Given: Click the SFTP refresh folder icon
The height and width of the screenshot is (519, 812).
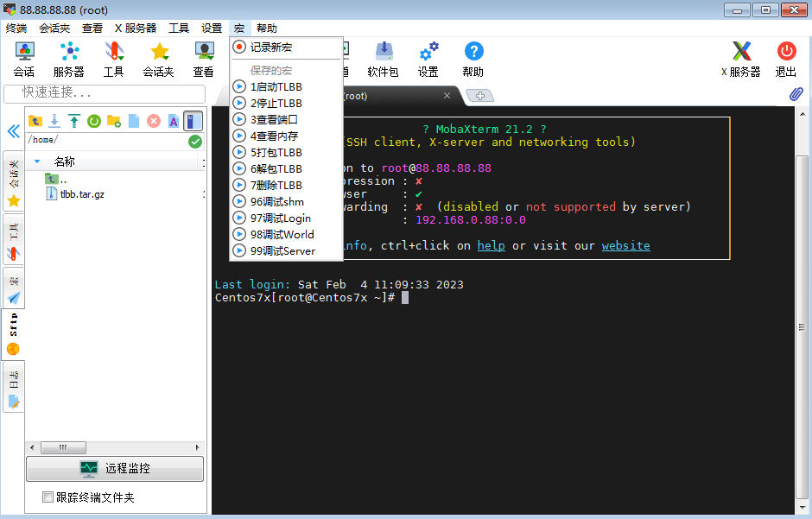Looking at the screenshot, I should [94, 121].
